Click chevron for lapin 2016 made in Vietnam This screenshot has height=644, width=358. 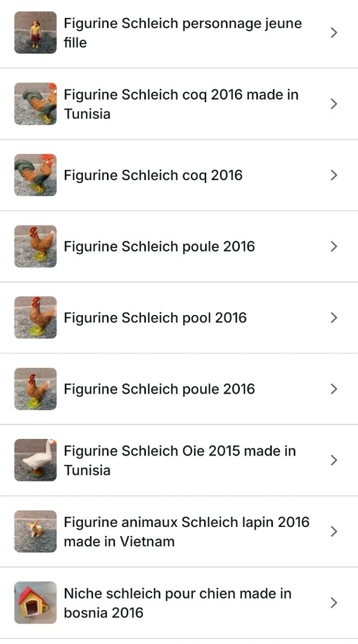[x=334, y=531]
